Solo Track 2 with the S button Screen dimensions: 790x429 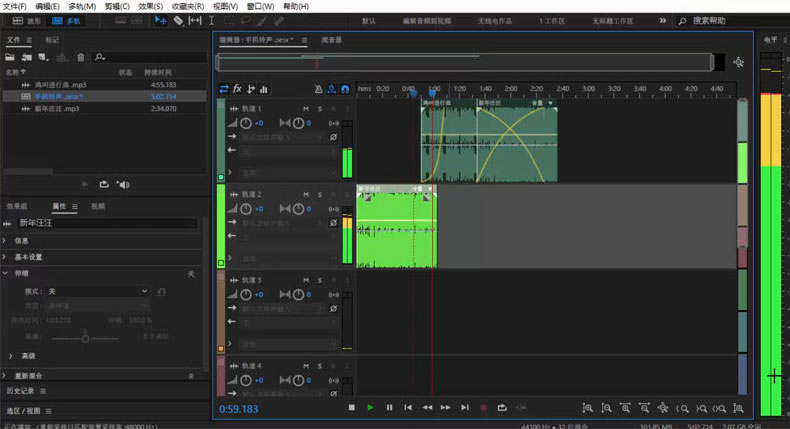pyautogui.click(x=320, y=194)
